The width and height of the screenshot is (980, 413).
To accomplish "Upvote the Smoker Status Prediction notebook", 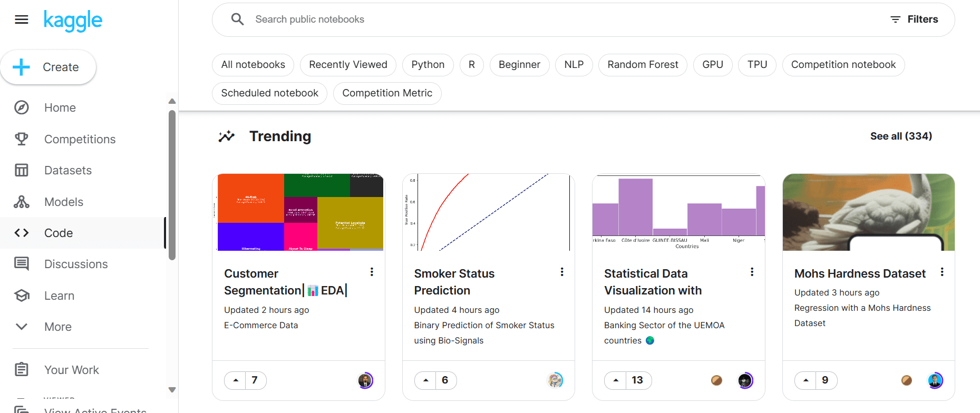I will pos(425,380).
